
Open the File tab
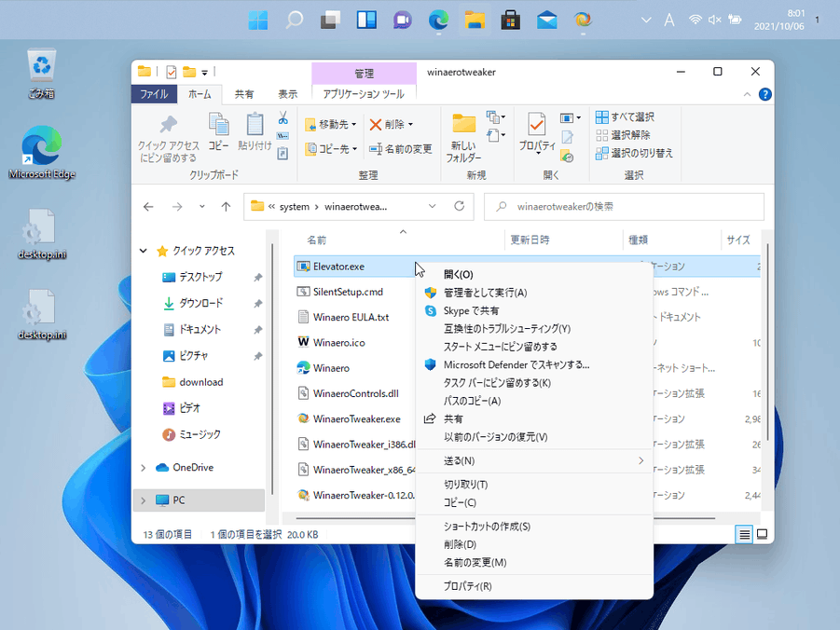click(x=154, y=94)
